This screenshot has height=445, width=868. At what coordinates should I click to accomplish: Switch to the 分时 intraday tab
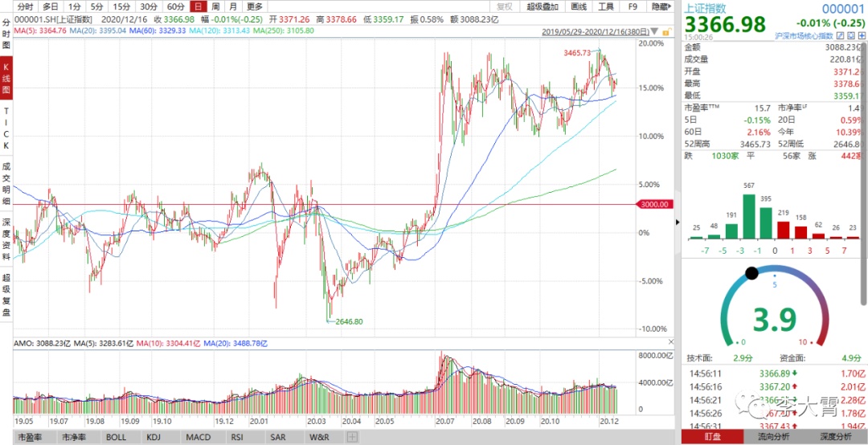[25, 6]
